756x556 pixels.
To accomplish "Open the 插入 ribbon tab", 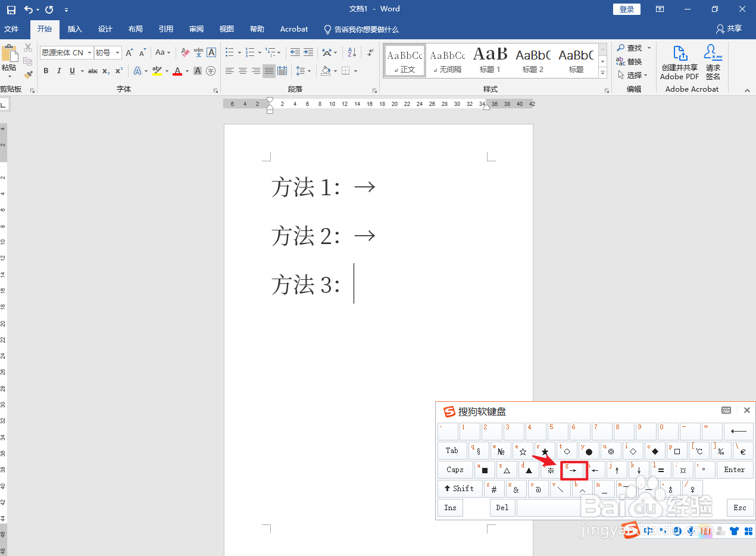I will pyautogui.click(x=75, y=29).
